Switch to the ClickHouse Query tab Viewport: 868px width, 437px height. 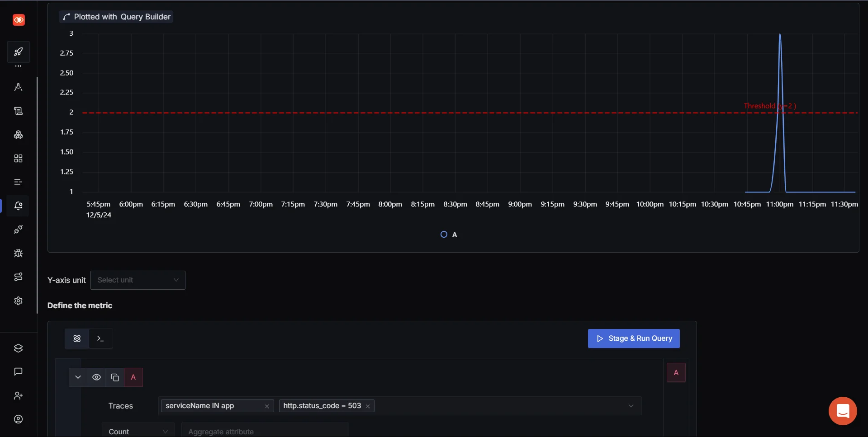coord(100,338)
